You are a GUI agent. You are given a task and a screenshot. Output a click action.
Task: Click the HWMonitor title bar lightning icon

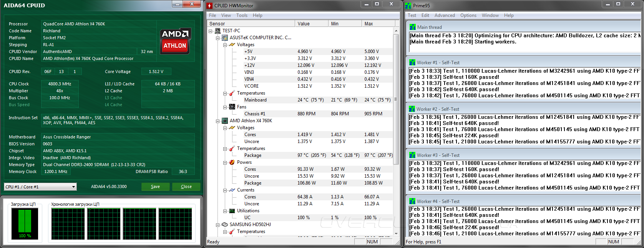209,6
